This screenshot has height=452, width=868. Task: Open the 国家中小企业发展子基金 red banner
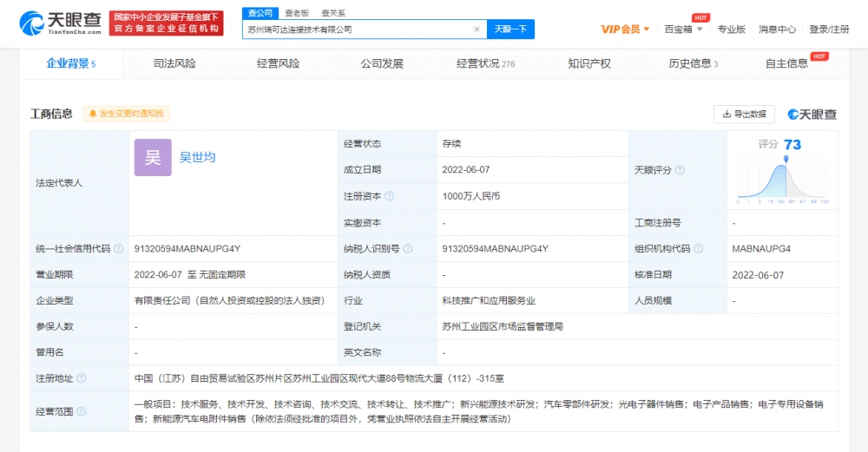[166, 23]
